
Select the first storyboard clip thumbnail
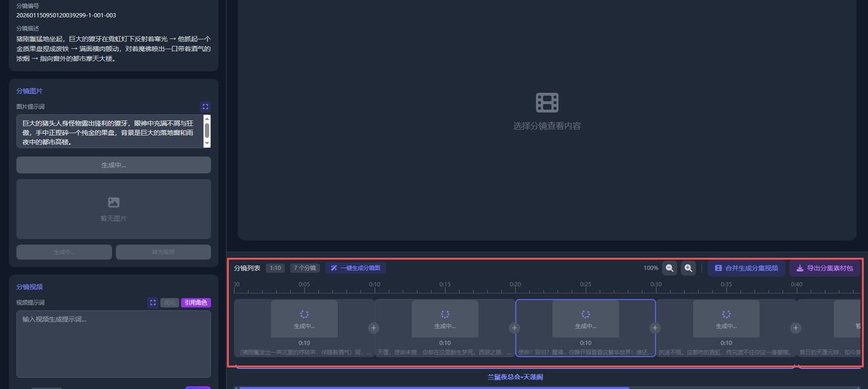304,318
